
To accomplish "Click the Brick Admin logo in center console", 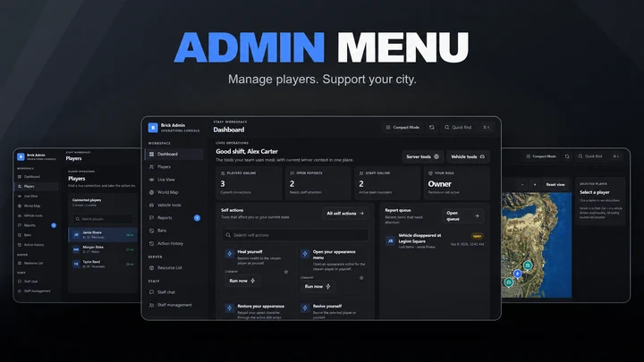I will point(153,128).
